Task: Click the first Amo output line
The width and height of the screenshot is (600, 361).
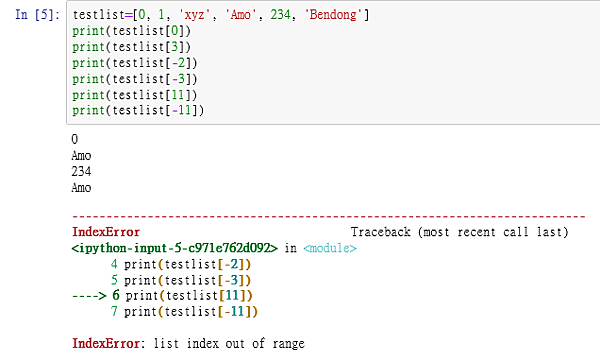Action: [x=81, y=155]
